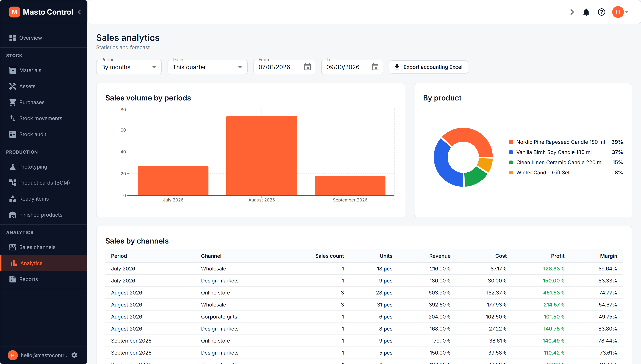This screenshot has height=364, width=641.
Task: Click the Margin column header
Action: [x=608, y=256]
